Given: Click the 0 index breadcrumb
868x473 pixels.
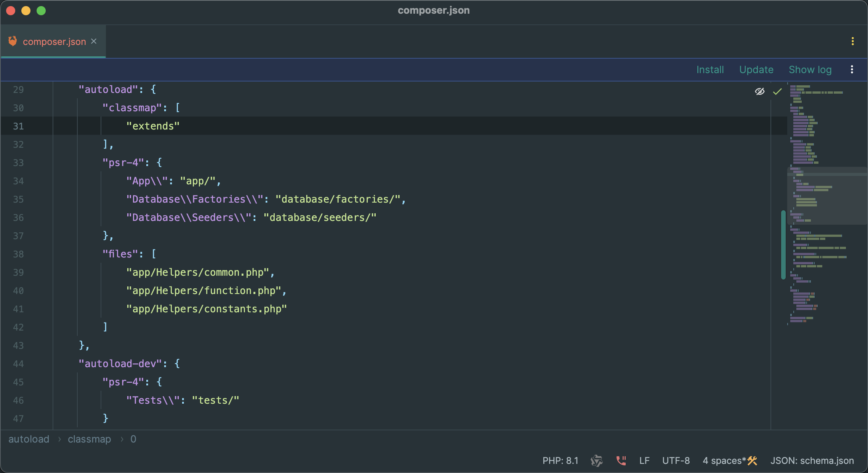Looking at the screenshot, I should pos(133,439).
